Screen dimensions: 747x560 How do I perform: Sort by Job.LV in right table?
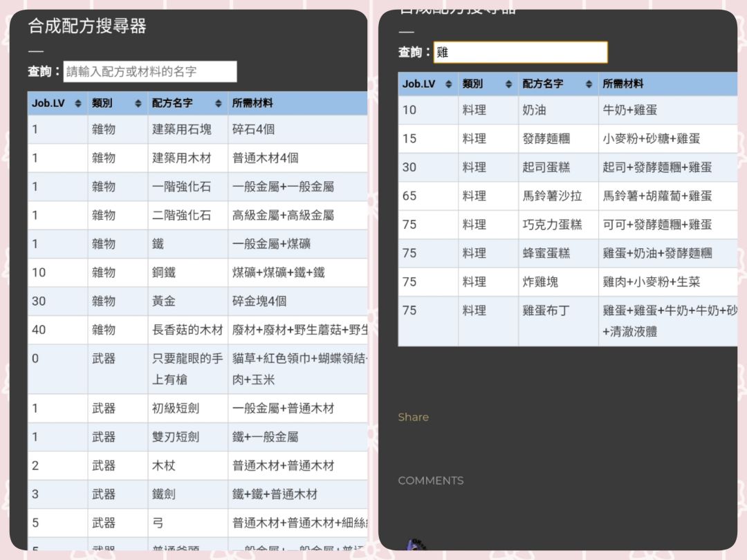pos(448,84)
